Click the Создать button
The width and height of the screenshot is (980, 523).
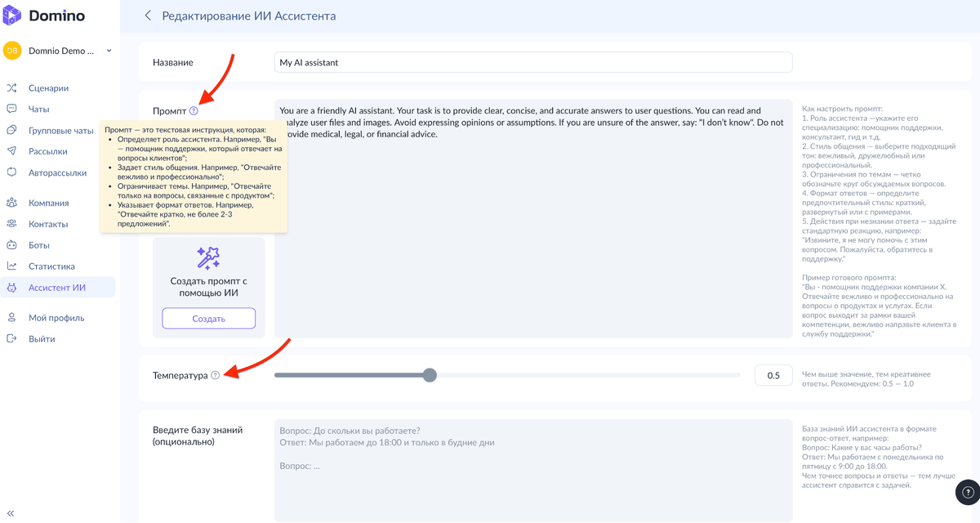[x=209, y=319]
